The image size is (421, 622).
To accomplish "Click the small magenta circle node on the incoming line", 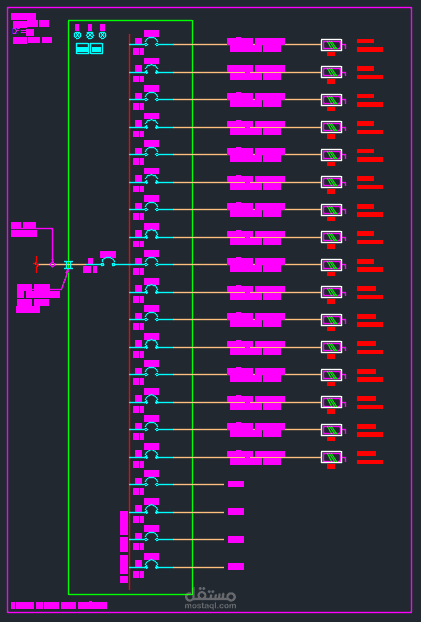I will coord(52,264).
